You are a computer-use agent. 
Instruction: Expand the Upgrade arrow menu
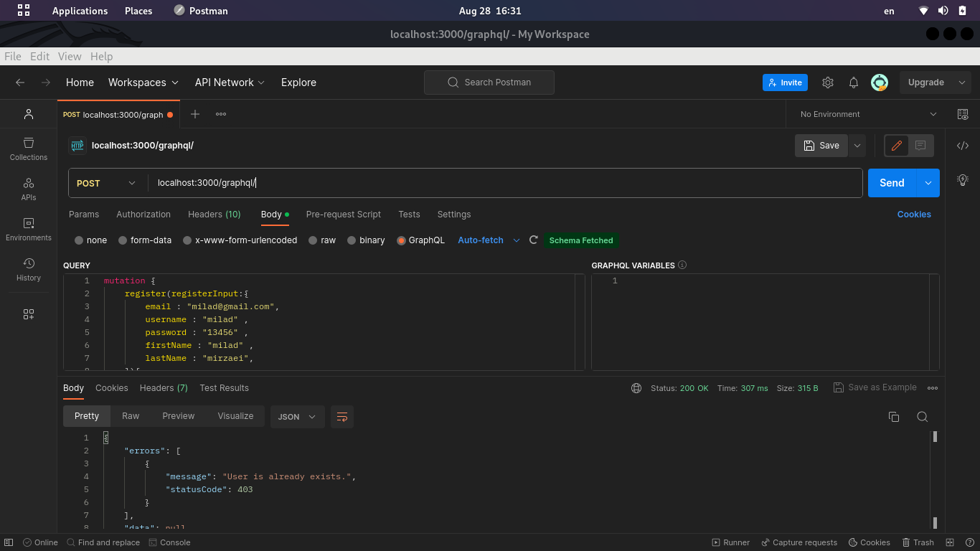962,83
